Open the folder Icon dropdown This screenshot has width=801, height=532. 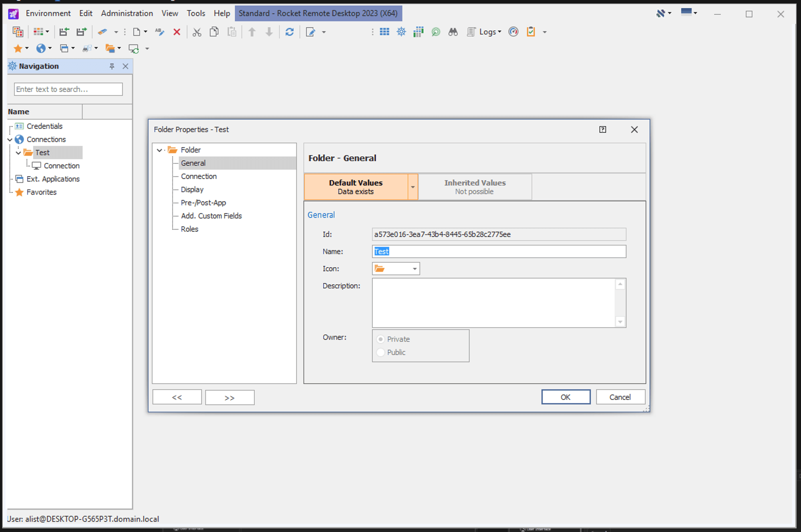[x=415, y=269]
